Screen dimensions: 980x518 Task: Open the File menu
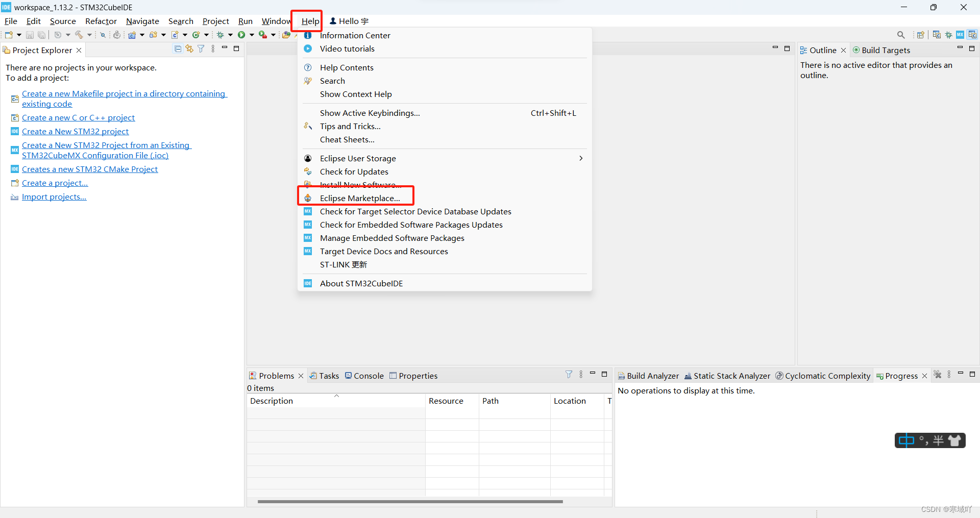11,21
